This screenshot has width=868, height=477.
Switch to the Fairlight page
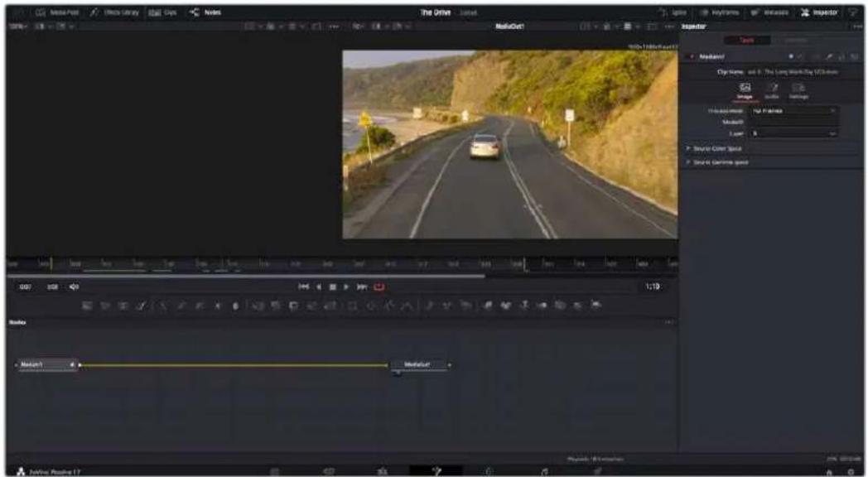544,471
